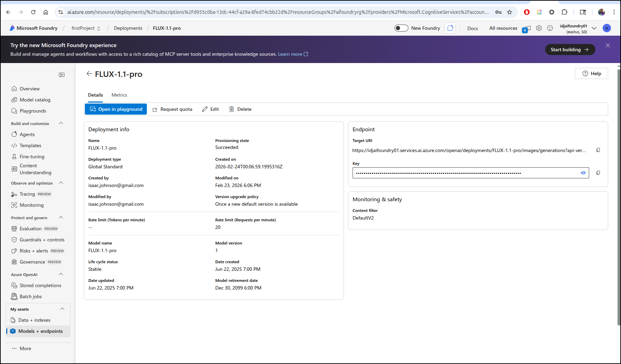Open Model catalog in the sidebar

point(35,100)
